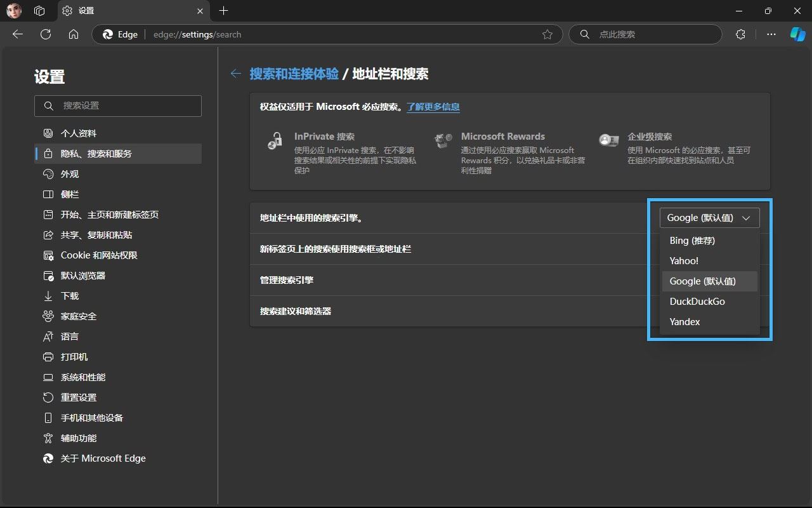The width and height of the screenshot is (812, 508).
Task: Open 系统和性能 settings
Action: click(118, 377)
